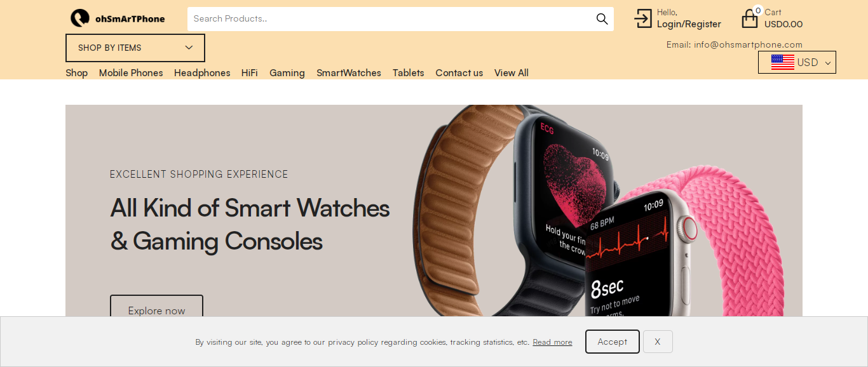Viewport: 868px width, 367px height.
Task: Click the Contact us link
Action: click(x=459, y=73)
